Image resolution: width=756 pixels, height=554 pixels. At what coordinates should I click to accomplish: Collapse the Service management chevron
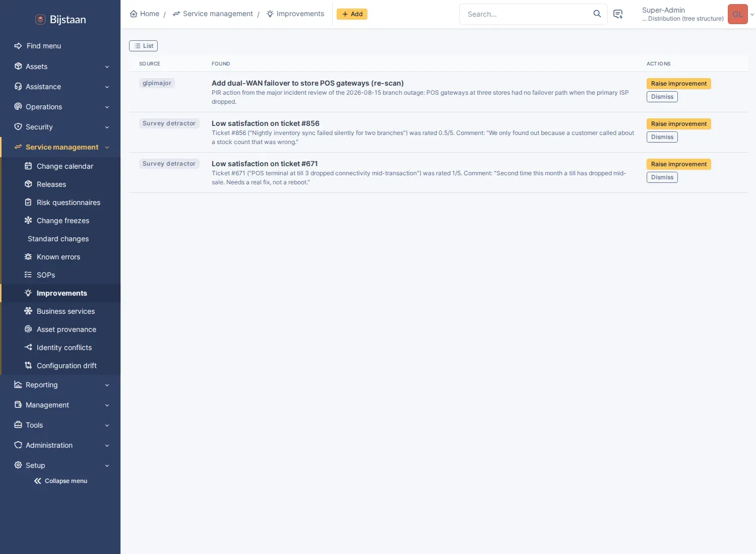click(x=107, y=147)
